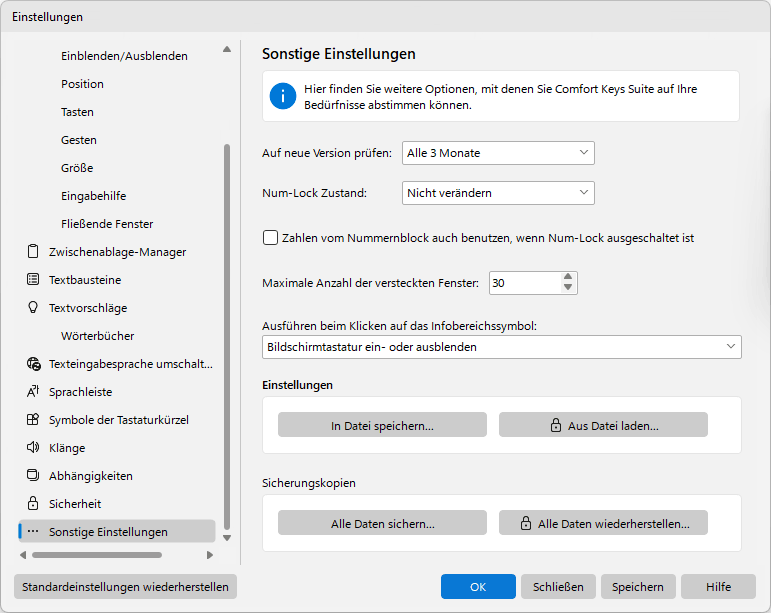Open the Num-Lock Zustand dropdown
This screenshot has height=613, width=771.
pyautogui.click(x=498, y=193)
